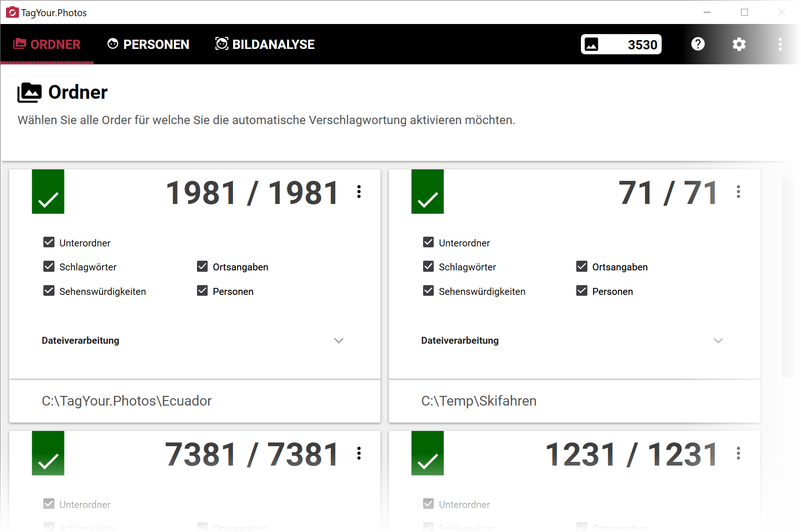Open the top-right vertical dots menu

point(780,44)
